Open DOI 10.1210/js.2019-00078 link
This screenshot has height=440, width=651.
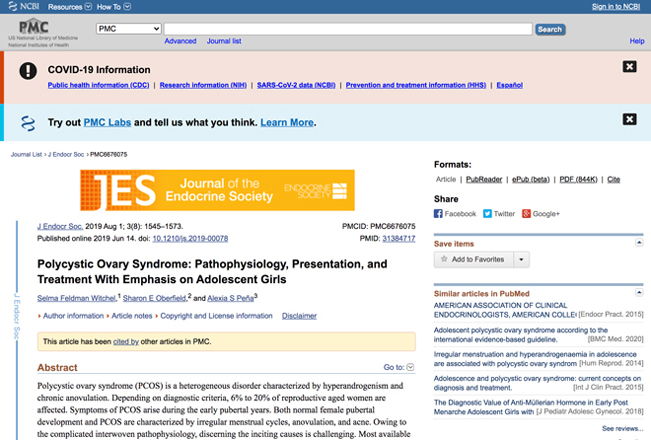190,239
